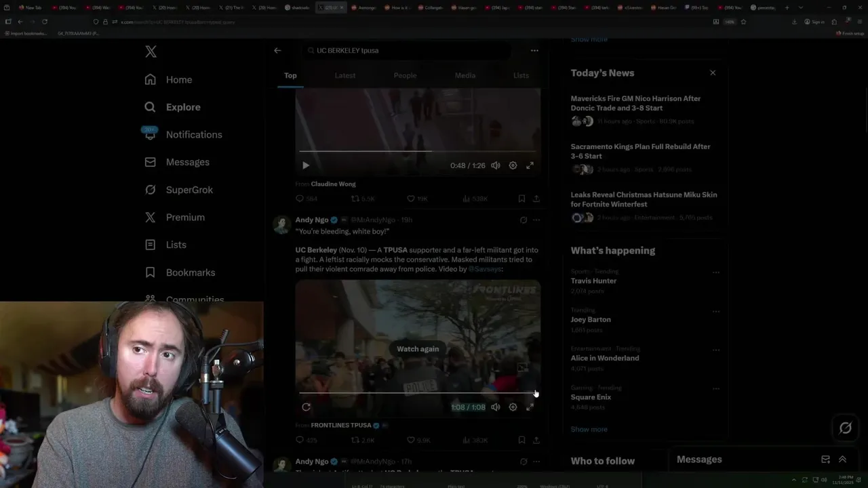Image resolution: width=868 pixels, height=488 pixels.
Task: Switch to the Lists search tab
Action: (x=521, y=75)
